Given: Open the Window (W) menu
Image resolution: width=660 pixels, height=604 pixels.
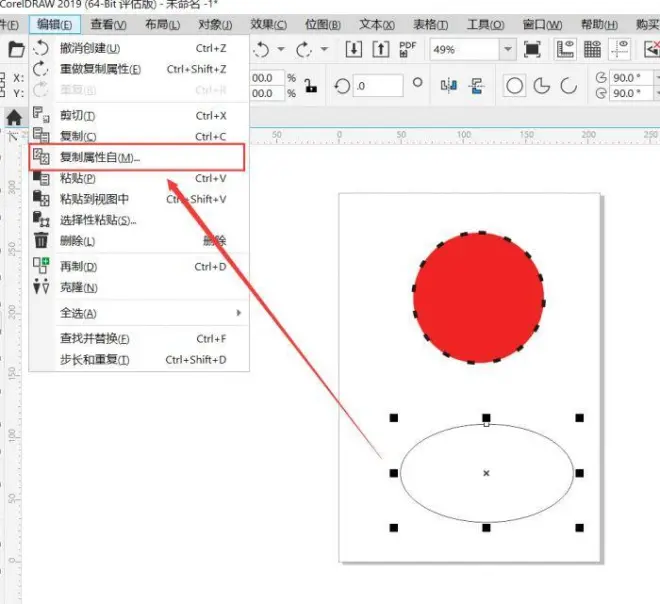Looking at the screenshot, I should click(542, 25).
